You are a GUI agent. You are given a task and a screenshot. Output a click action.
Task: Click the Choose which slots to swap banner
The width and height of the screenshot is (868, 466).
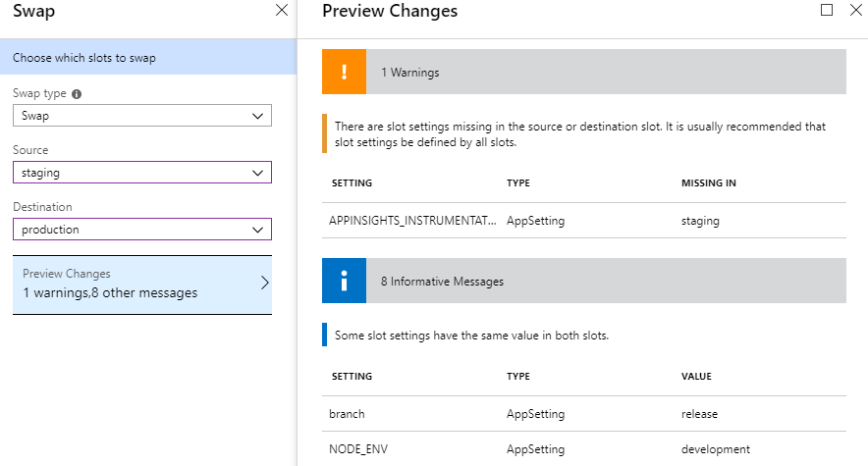[148, 58]
